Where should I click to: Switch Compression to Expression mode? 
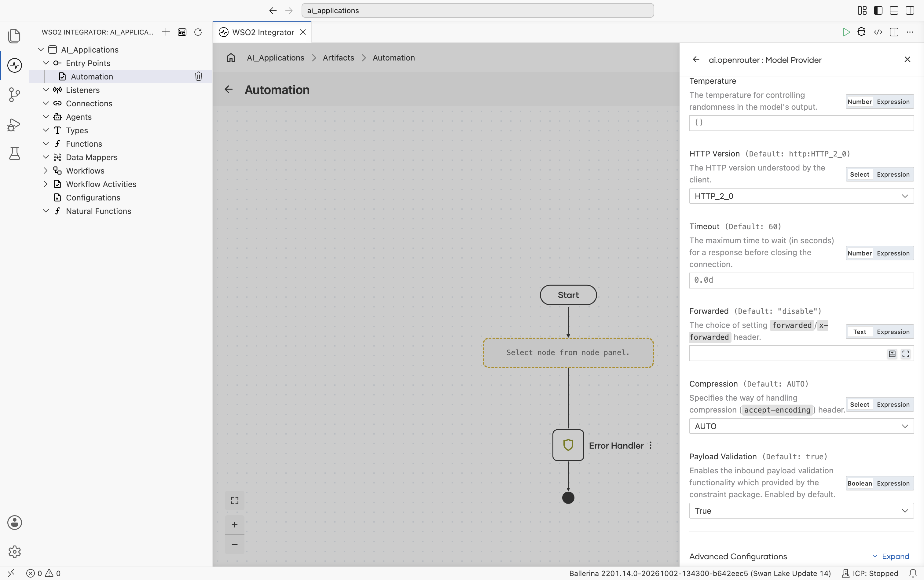click(893, 405)
